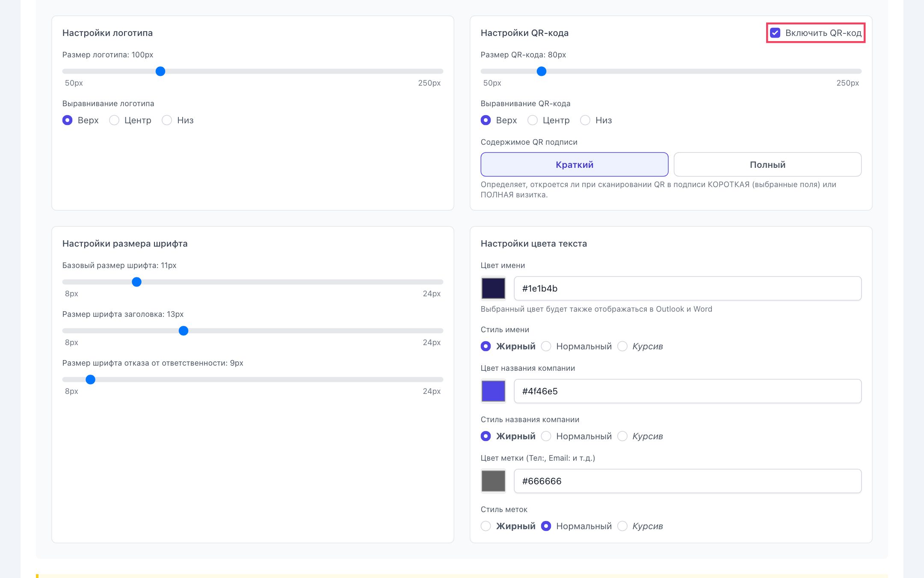Click the disclaimer font size slider handle
The image size is (924, 578).
(90, 380)
